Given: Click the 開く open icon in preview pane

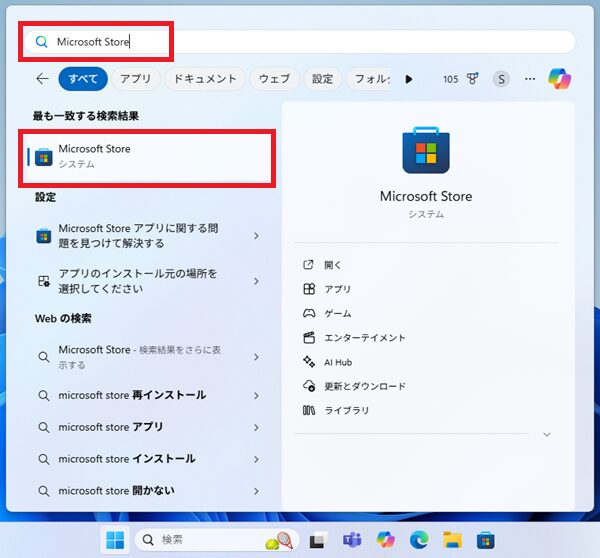Looking at the screenshot, I should click(x=308, y=264).
